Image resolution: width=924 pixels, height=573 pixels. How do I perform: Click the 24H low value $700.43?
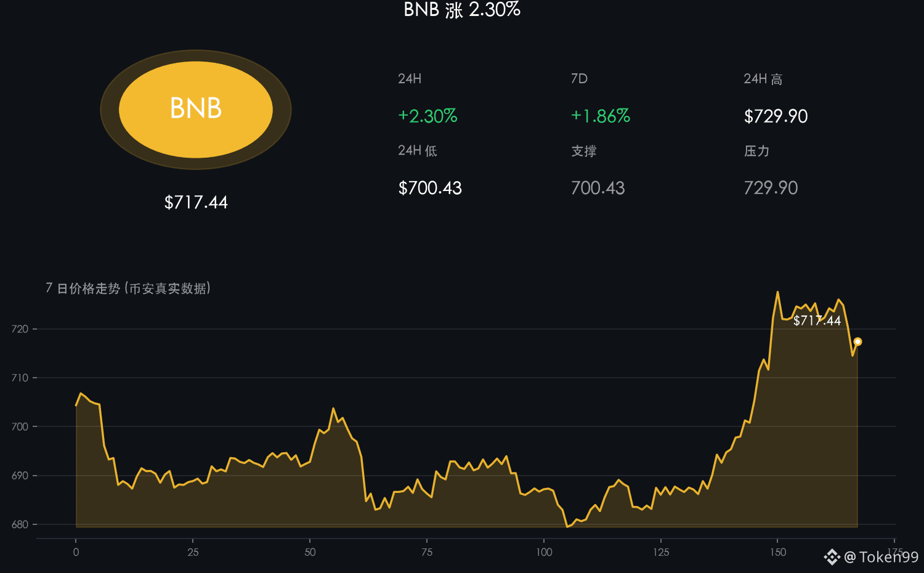pos(430,188)
